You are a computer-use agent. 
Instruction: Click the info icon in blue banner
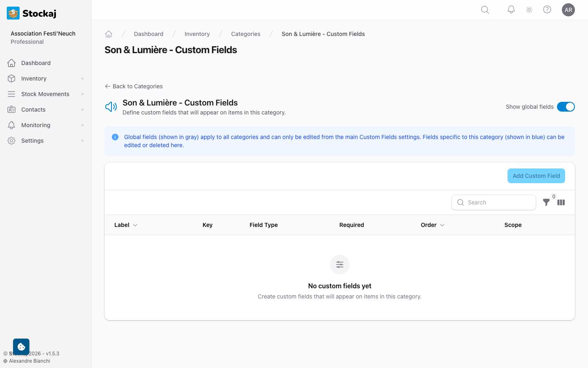pos(115,137)
